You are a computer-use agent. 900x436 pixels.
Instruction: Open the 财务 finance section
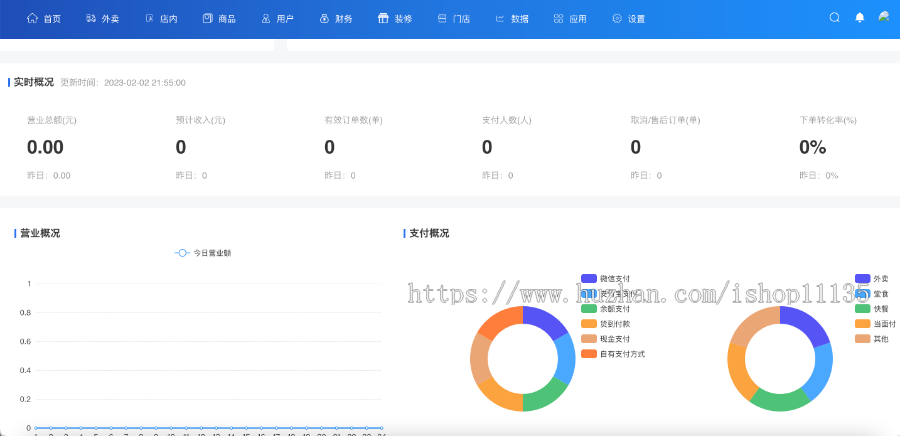pos(335,18)
